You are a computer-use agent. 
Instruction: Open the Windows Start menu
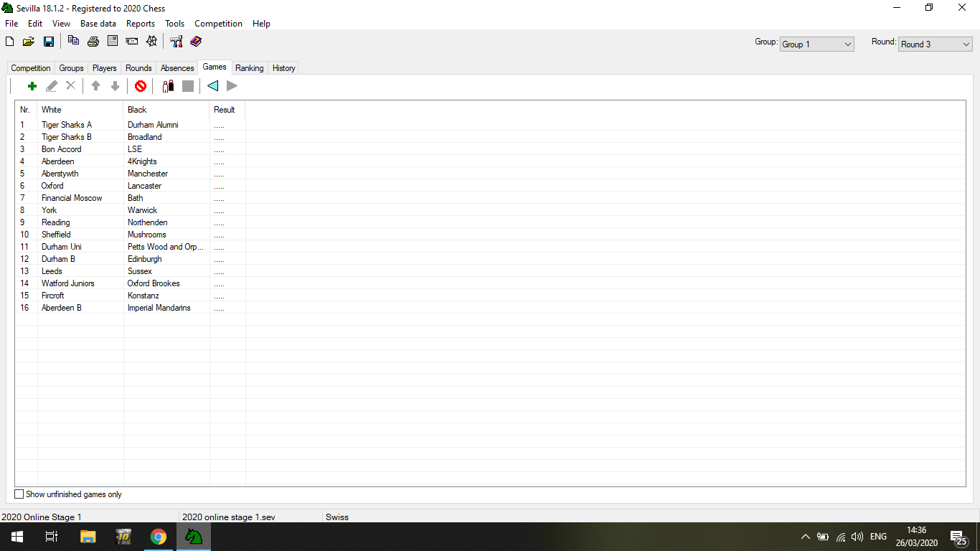[x=17, y=537]
